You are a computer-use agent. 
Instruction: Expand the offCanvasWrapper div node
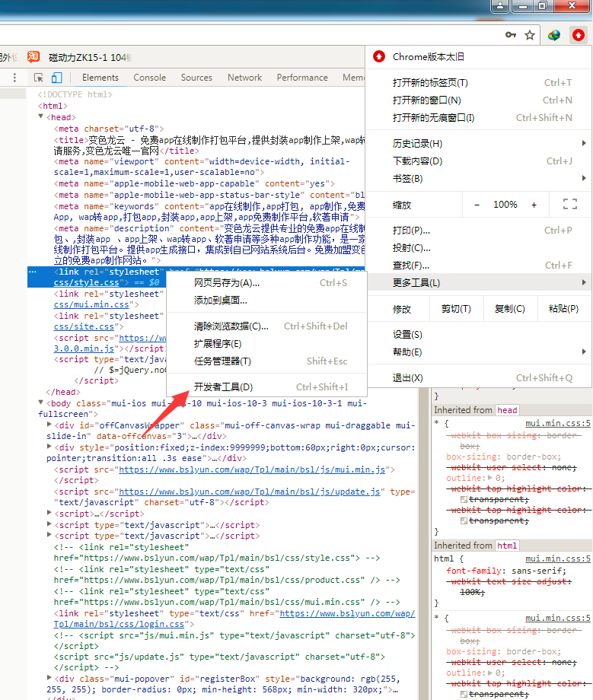point(49,425)
